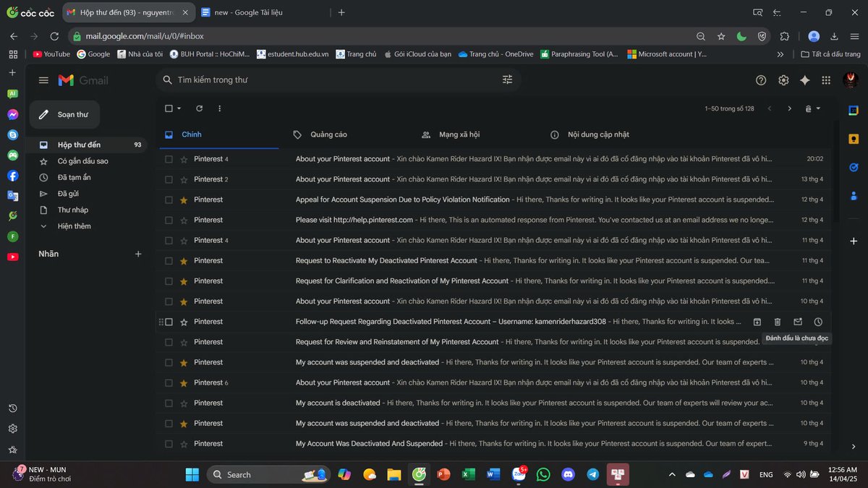Switch to Nội dung cập nhật tab
Image resolution: width=868 pixels, height=488 pixels.
coord(605,134)
